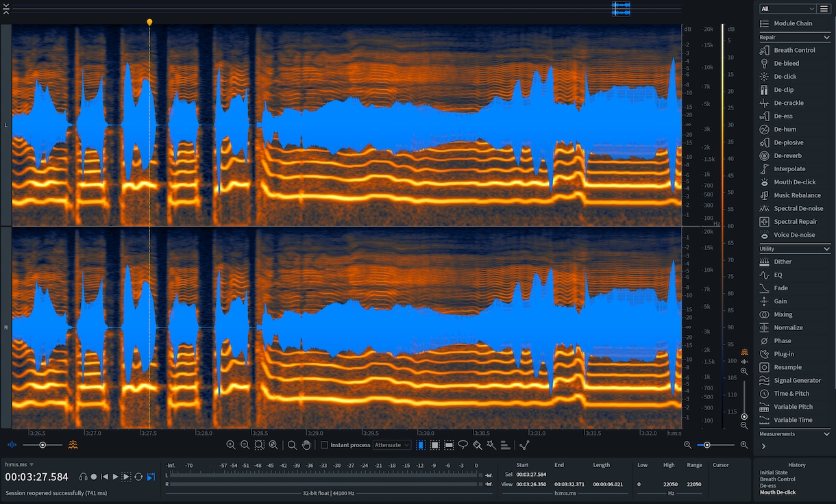Open the De-hum module
Screen dimensions: 836x504
785,129
